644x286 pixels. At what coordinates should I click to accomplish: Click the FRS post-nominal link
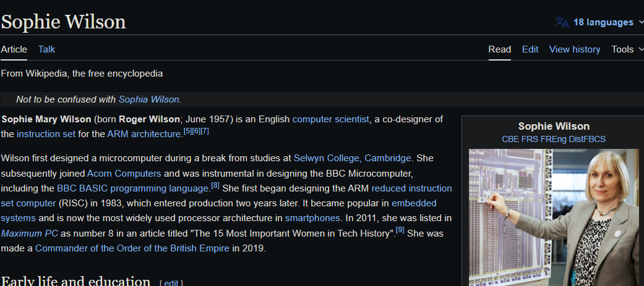530,140
